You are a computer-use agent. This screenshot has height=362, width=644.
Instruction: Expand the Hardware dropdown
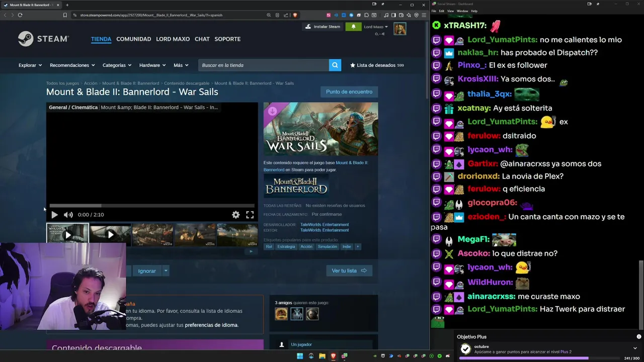click(152, 65)
